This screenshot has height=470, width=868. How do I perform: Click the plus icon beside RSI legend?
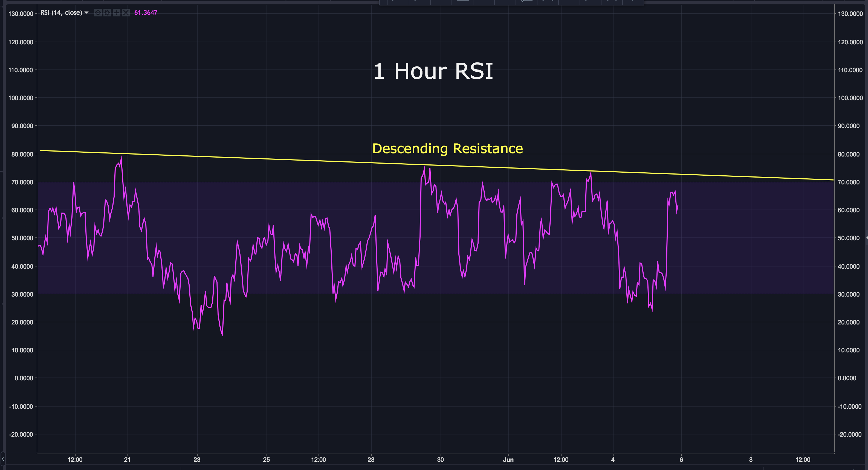tap(116, 13)
